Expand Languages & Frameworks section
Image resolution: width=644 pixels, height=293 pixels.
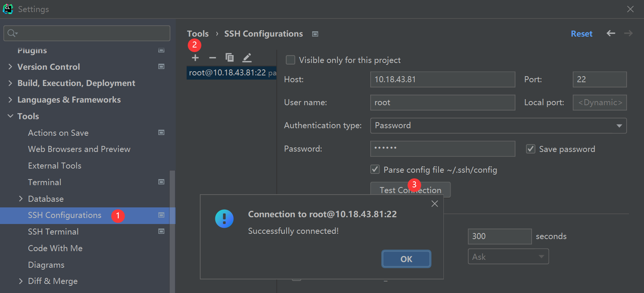pos(10,100)
